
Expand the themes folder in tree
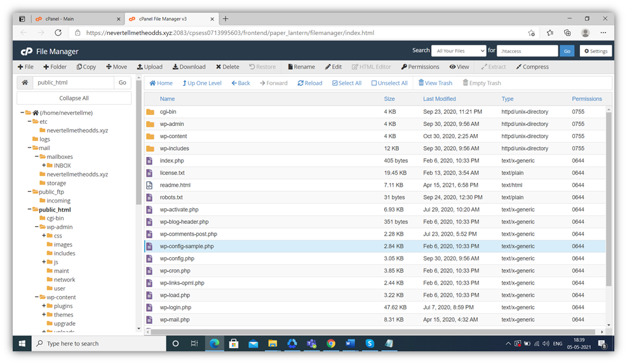tap(44, 314)
